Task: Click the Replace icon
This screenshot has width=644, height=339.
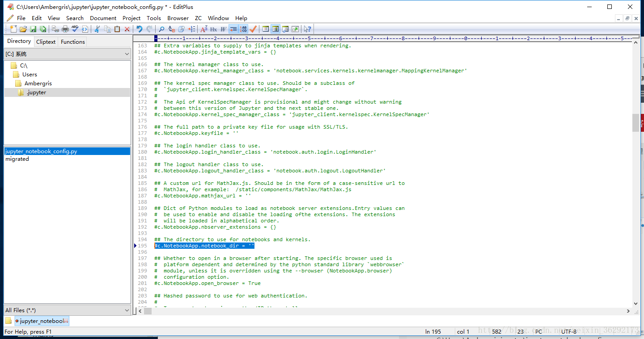Action: point(172,29)
